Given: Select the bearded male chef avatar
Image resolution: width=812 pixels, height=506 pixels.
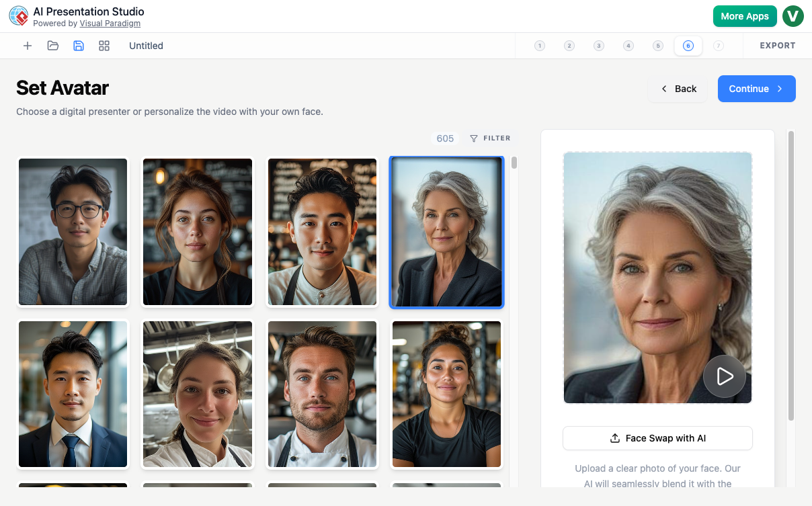Looking at the screenshot, I should (323, 394).
